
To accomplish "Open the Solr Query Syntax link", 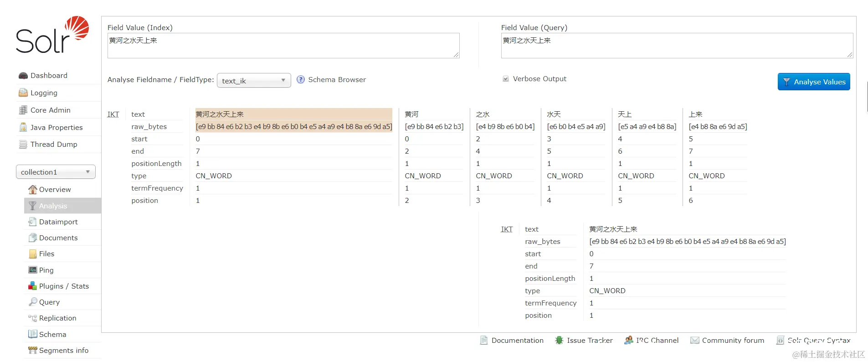I will (x=819, y=341).
